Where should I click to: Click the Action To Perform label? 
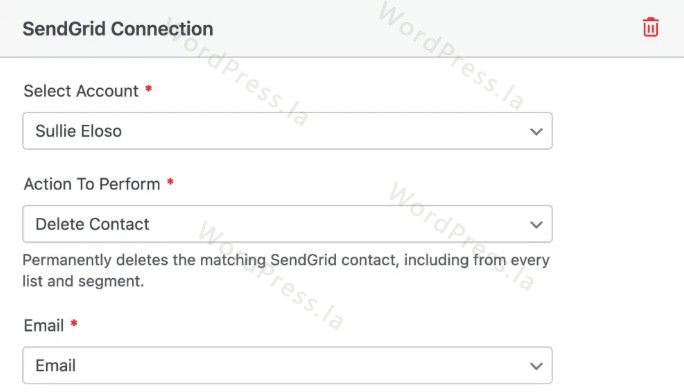92,184
